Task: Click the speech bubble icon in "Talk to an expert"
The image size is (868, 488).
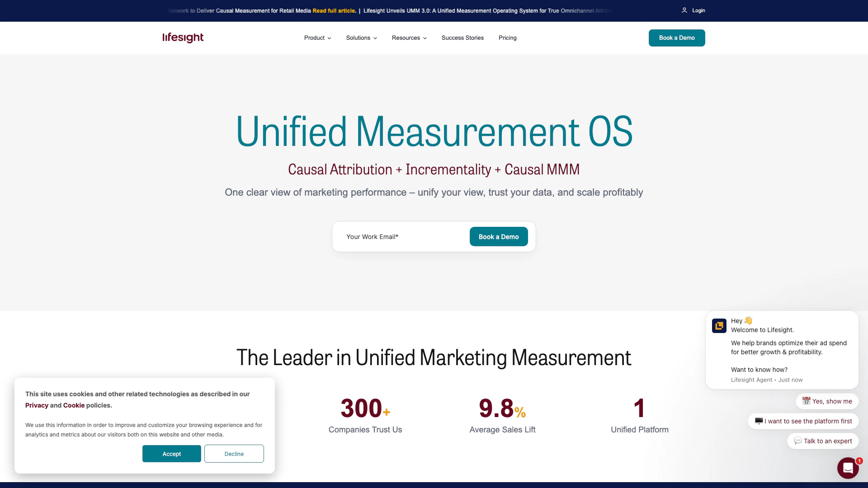Action: point(798,441)
